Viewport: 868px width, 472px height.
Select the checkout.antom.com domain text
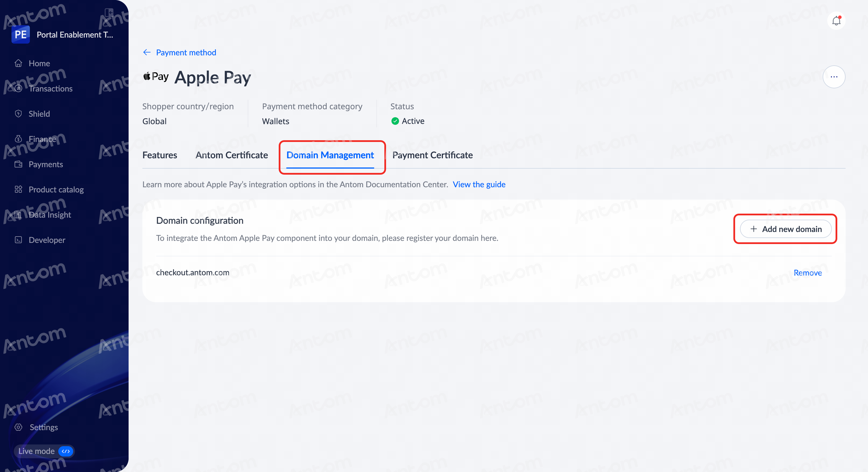[x=193, y=272]
